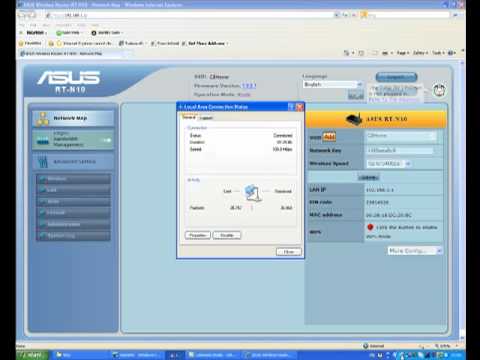
Task: Click the ASUS RT-N10 router icon
Action: pyautogui.click(x=354, y=119)
